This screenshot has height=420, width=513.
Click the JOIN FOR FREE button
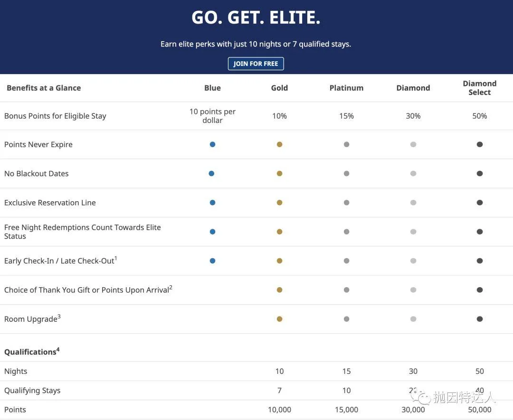[256, 64]
